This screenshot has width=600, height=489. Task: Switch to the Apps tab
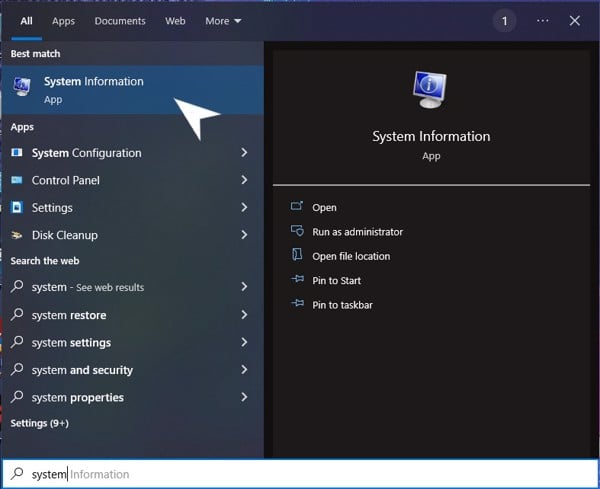[64, 21]
